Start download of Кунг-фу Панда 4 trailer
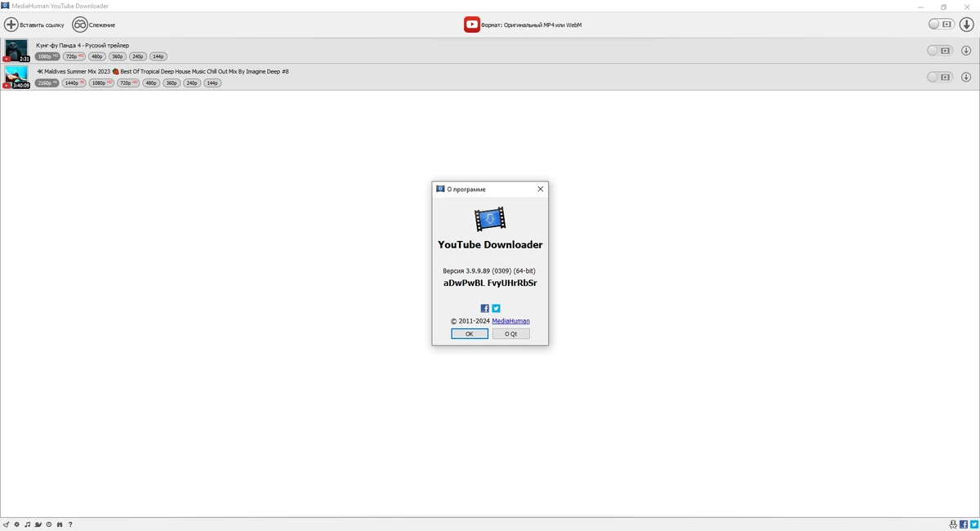Viewport: 980px width, 531px height. click(966, 51)
